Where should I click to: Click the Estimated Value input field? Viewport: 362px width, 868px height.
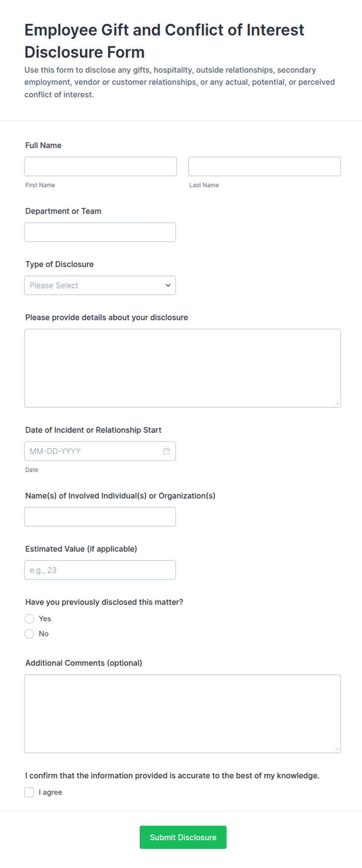(x=100, y=570)
